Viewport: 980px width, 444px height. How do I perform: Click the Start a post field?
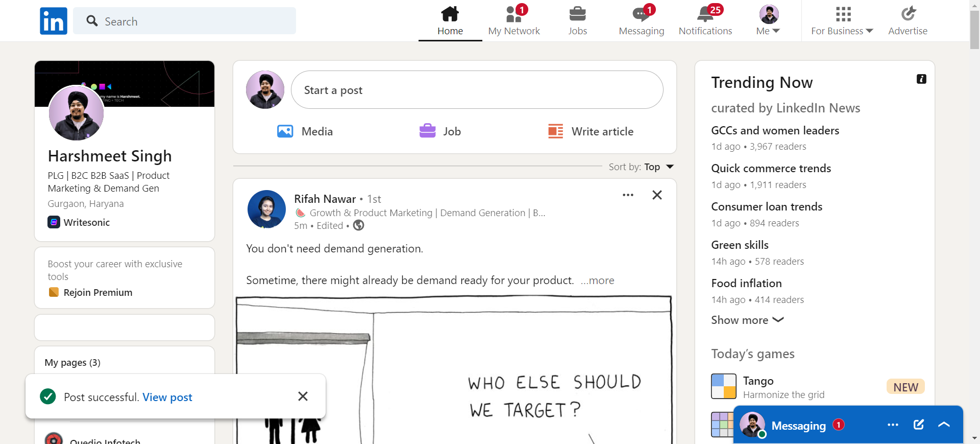pos(477,90)
